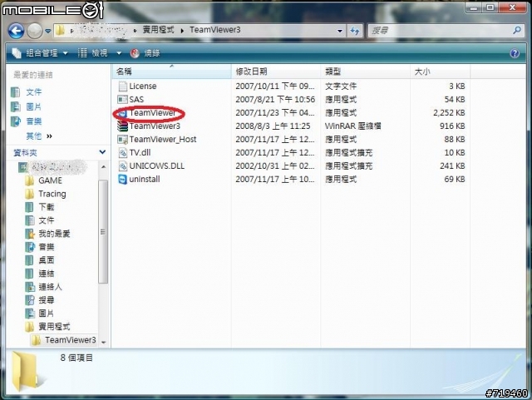Open 音樂 in favorite links

27,121
